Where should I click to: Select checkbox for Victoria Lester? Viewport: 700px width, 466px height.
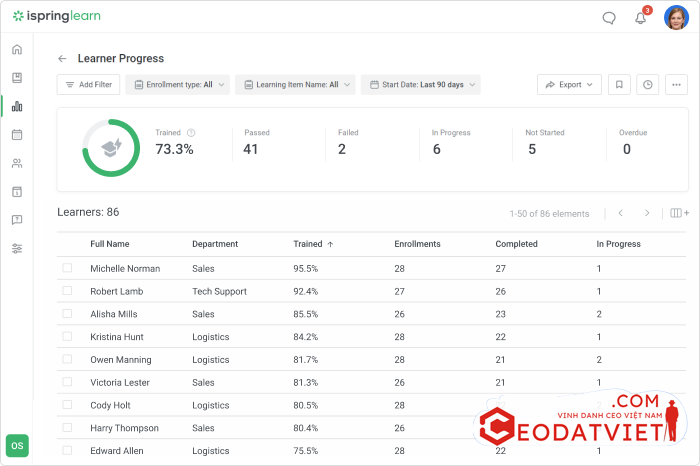[67, 382]
